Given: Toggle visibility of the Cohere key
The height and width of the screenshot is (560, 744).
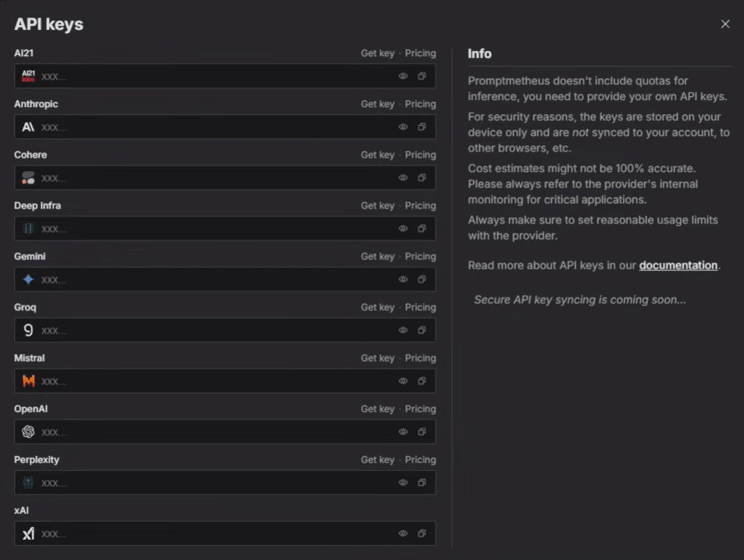Looking at the screenshot, I should pyautogui.click(x=403, y=177).
